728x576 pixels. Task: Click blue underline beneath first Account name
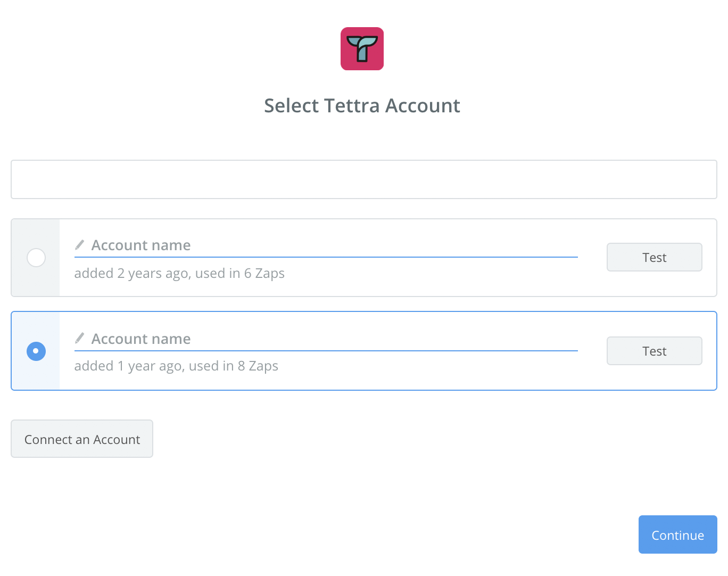click(x=326, y=257)
